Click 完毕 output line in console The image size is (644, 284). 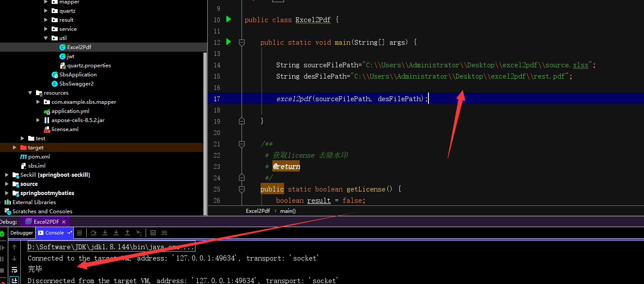[x=35, y=269]
